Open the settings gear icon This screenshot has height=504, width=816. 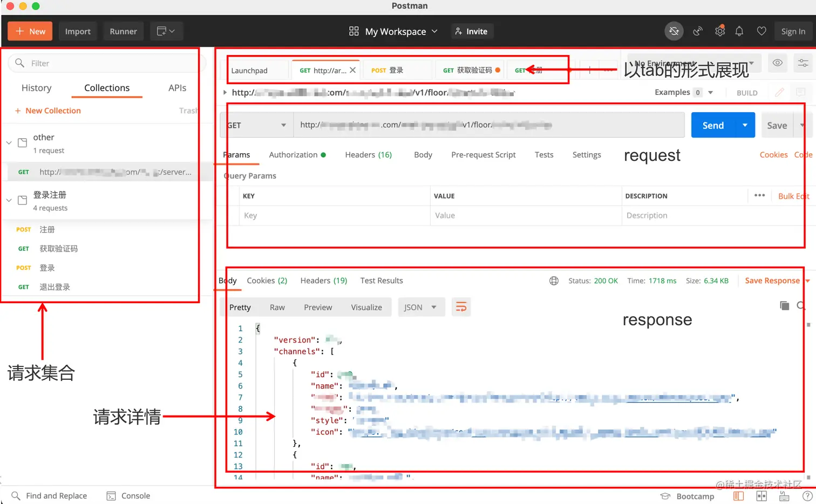point(719,31)
